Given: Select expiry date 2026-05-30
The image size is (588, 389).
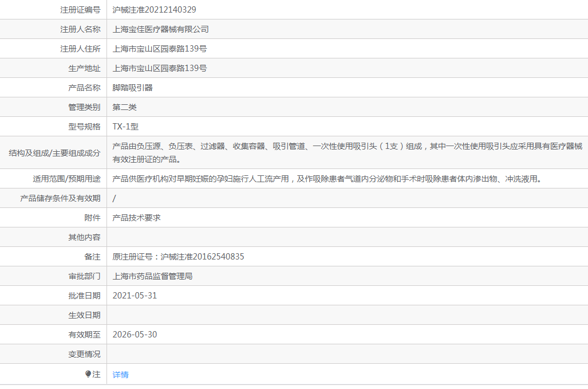Looking at the screenshot, I should tap(135, 335).
